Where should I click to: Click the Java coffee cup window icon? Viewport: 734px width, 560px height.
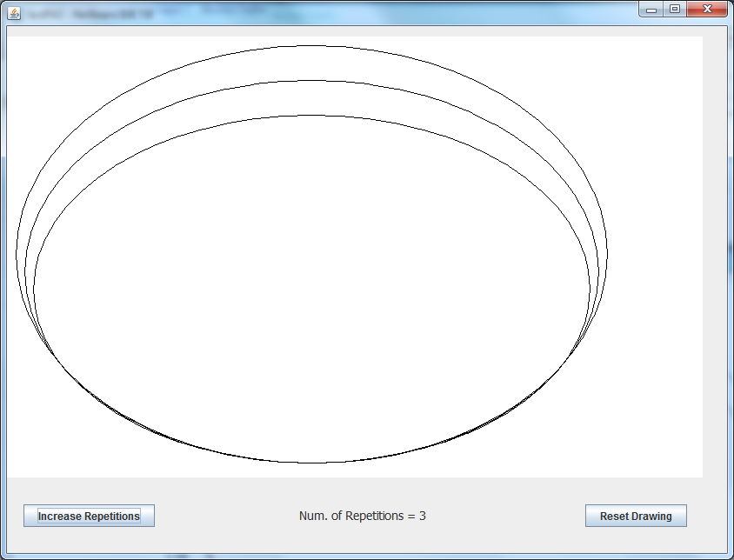coord(14,10)
